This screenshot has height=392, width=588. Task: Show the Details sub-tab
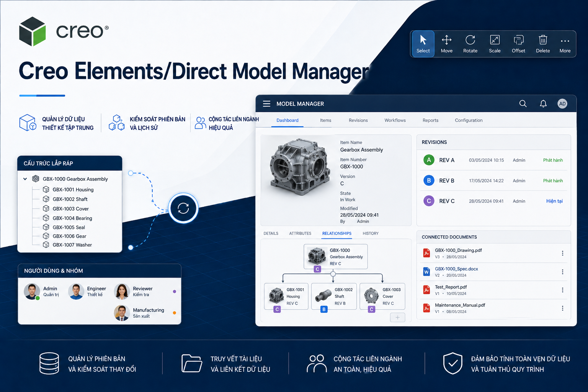271,234
